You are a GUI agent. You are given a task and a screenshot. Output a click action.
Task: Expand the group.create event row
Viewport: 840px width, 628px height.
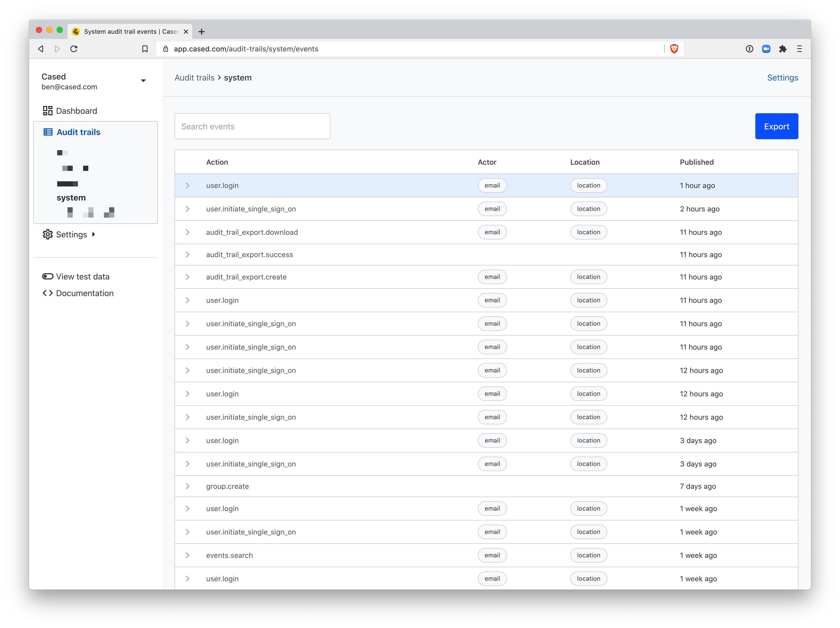[188, 486]
